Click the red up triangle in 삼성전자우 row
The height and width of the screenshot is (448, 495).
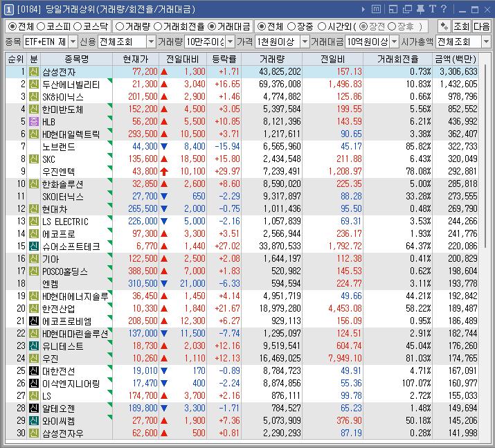[164, 433]
